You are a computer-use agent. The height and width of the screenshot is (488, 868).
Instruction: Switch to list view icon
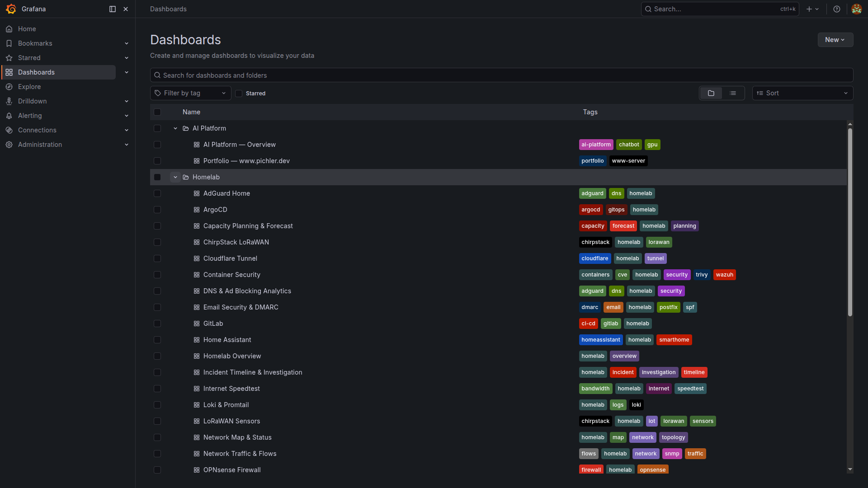[733, 93]
